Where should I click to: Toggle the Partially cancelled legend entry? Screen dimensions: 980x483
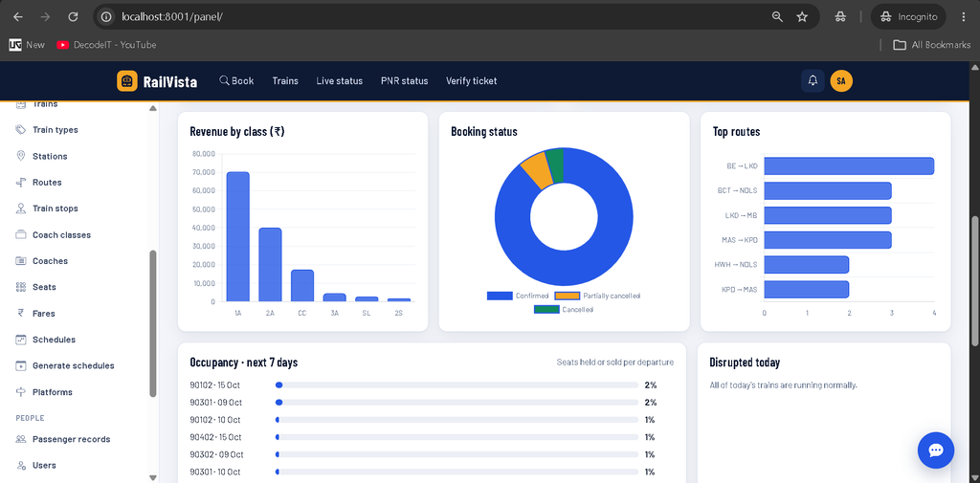(597, 296)
